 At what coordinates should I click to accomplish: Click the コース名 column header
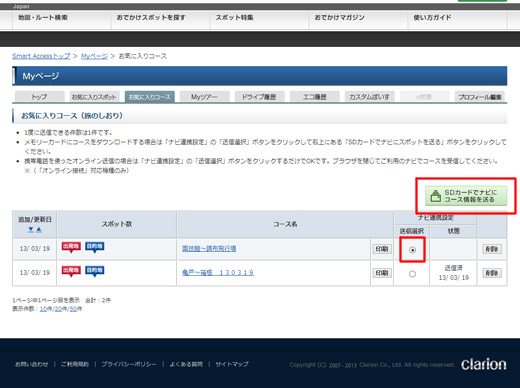(285, 224)
